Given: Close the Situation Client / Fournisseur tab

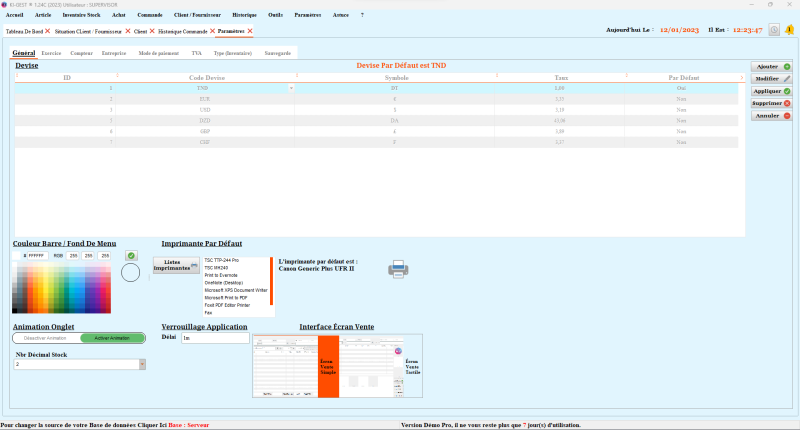Looking at the screenshot, I should tap(128, 31).
